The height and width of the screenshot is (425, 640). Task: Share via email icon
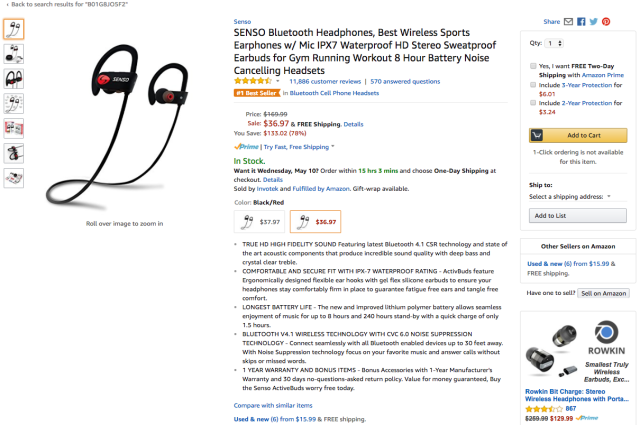[568, 20]
